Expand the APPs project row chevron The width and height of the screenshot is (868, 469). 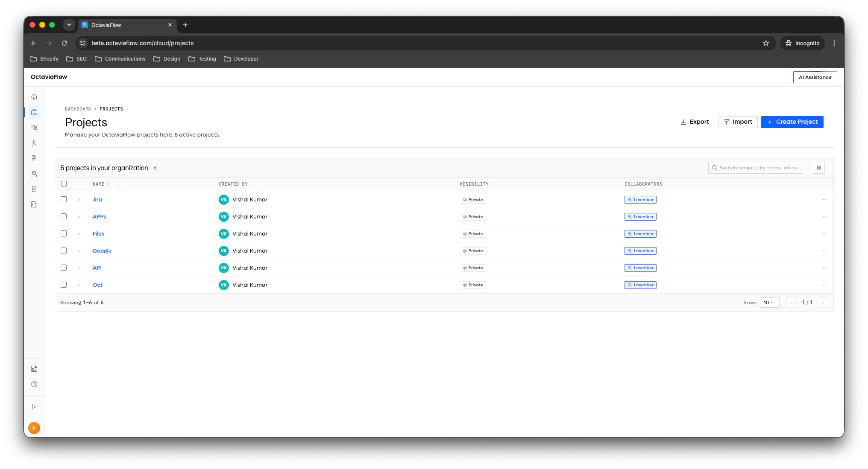point(79,217)
